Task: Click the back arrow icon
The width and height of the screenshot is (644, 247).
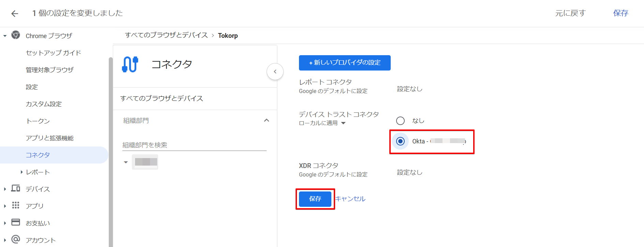Action: 14,13
